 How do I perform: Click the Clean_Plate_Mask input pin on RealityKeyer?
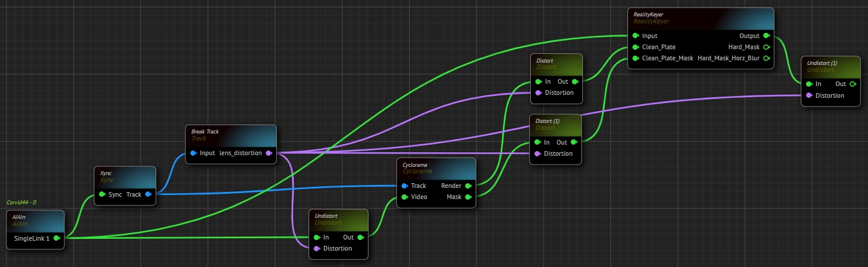[635, 59]
